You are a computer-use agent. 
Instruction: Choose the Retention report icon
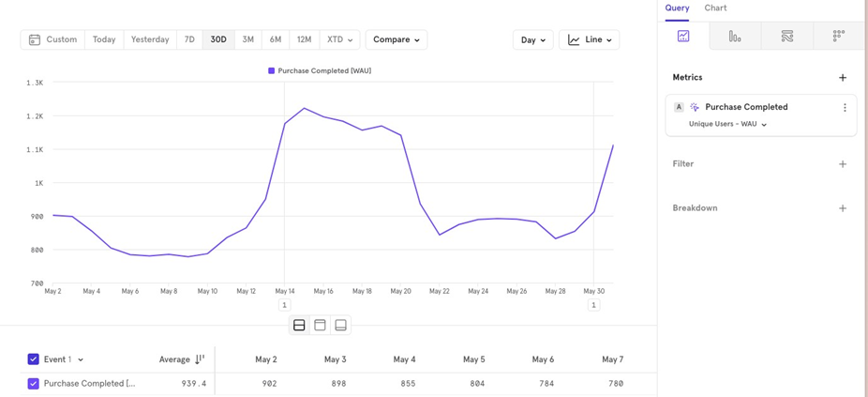point(838,37)
